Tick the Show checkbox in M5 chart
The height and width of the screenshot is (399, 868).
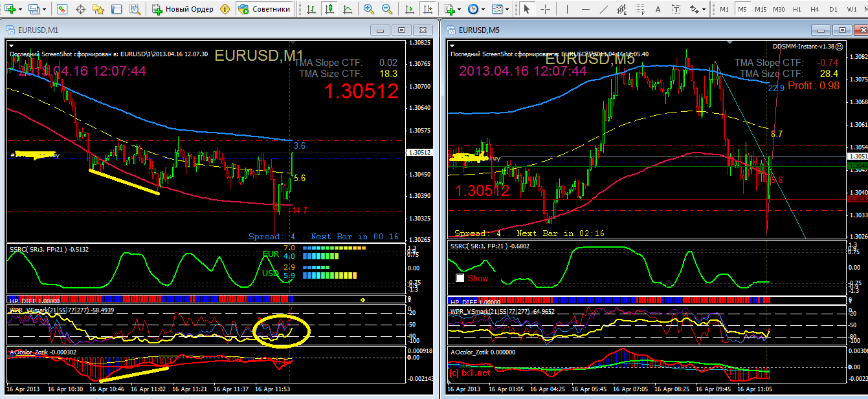pos(460,278)
